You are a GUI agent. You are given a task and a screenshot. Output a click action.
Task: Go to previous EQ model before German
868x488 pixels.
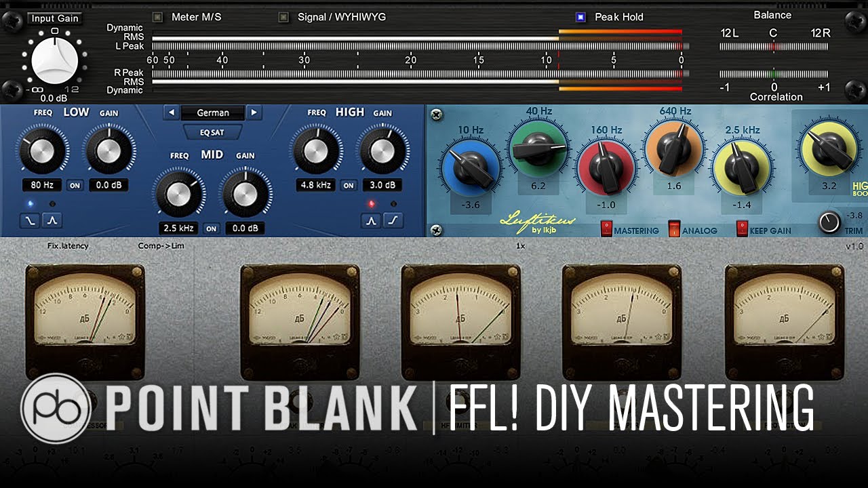[172, 113]
